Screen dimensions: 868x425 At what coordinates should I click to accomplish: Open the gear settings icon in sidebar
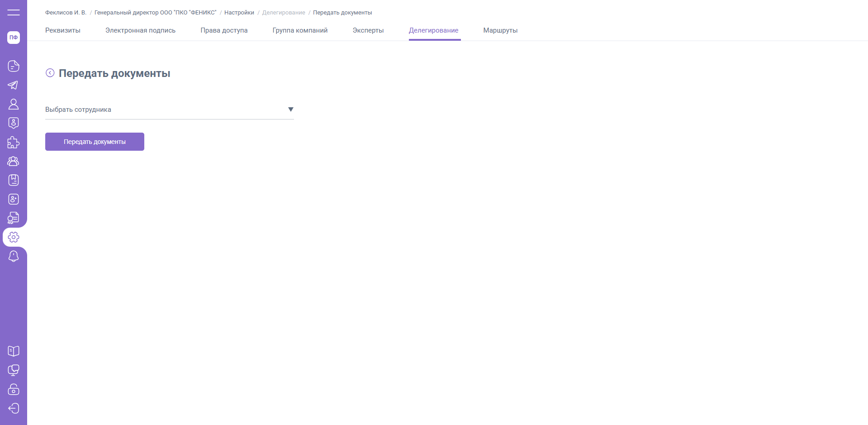pyautogui.click(x=14, y=237)
